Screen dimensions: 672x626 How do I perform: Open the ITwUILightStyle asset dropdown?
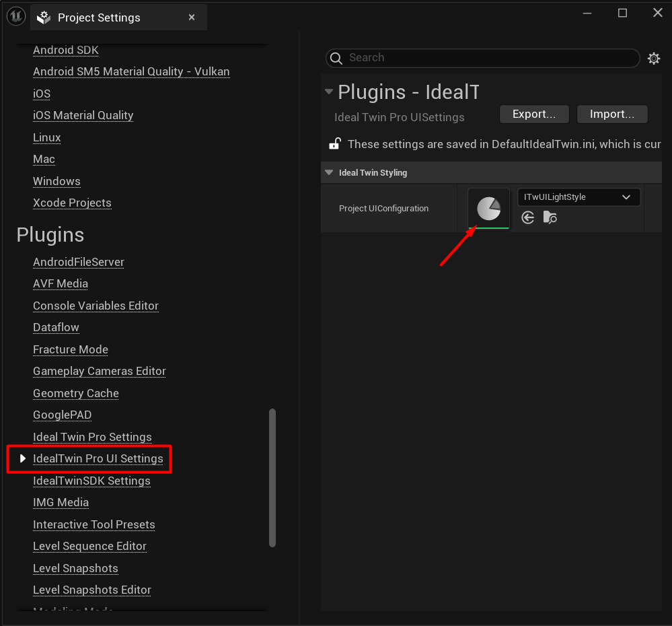click(578, 197)
